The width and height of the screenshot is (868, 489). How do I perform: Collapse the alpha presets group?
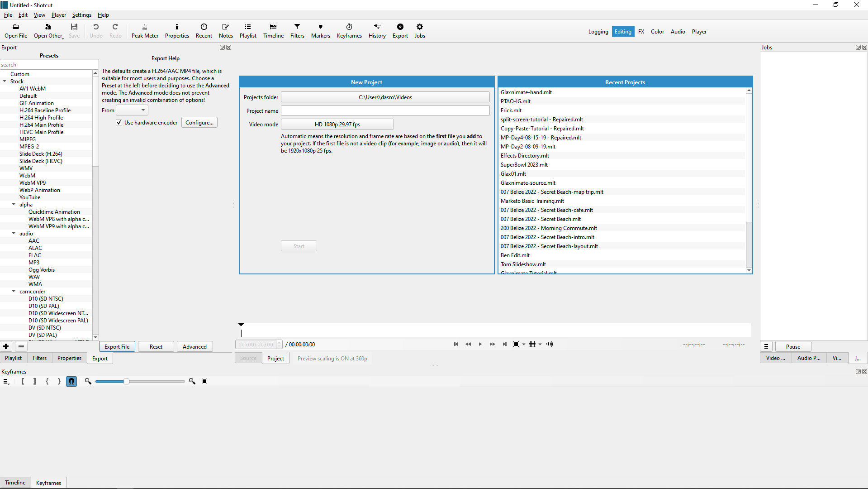point(14,205)
